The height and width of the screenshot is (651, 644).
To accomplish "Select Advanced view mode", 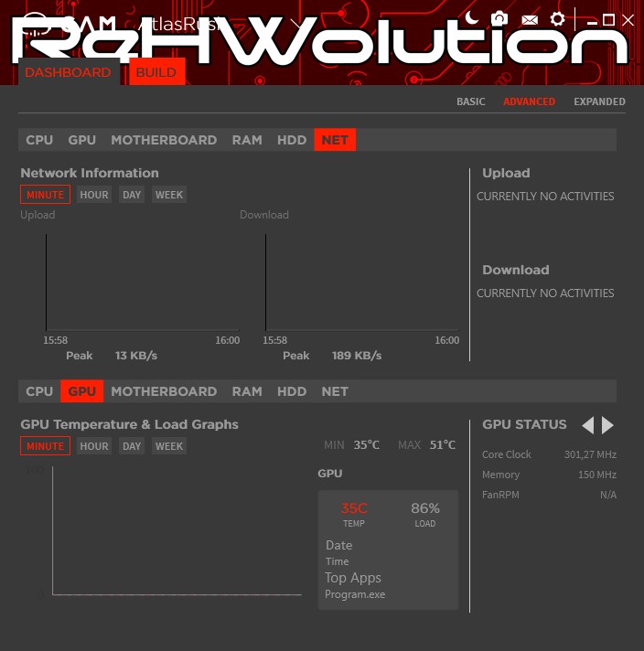I will click(x=529, y=101).
